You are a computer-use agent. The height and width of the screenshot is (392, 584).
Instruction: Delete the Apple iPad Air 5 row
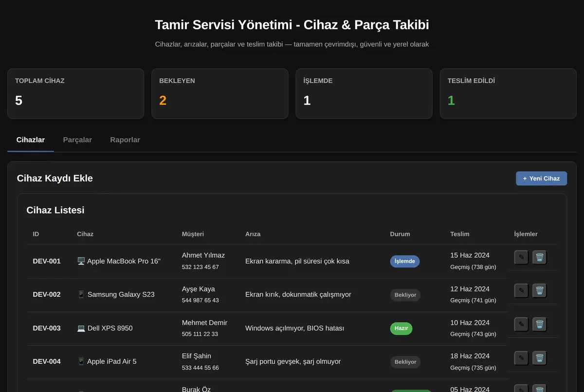coord(539,358)
